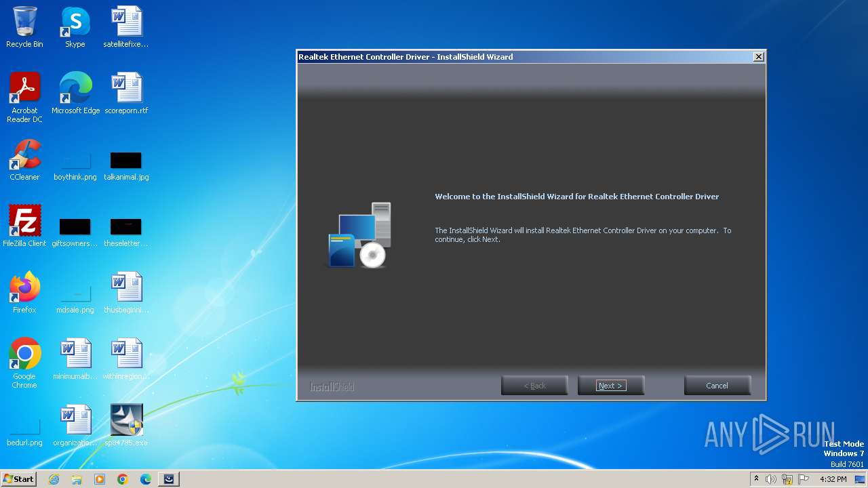Image resolution: width=868 pixels, height=488 pixels.
Task: Close the InstallShield Wizard window
Action: pos(759,57)
